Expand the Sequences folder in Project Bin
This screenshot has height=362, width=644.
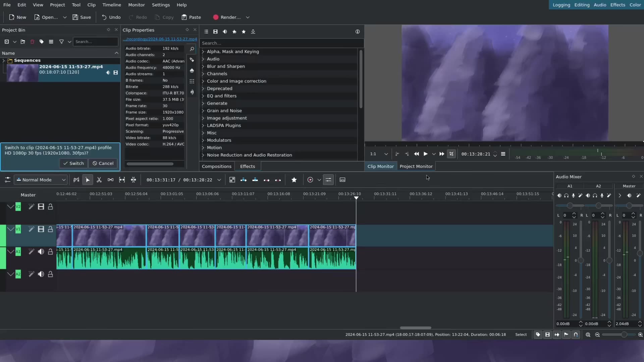pyautogui.click(x=4, y=61)
